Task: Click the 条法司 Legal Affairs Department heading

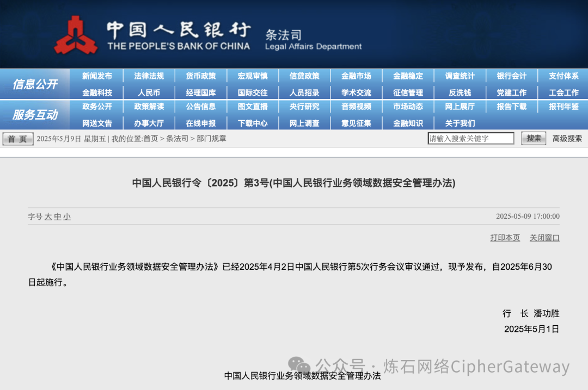Action: point(313,40)
